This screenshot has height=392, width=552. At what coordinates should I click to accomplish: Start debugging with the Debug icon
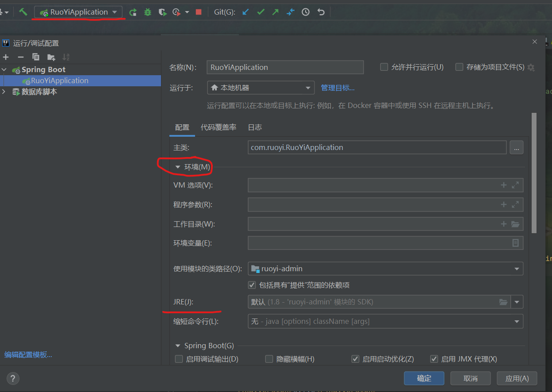(x=147, y=12)
